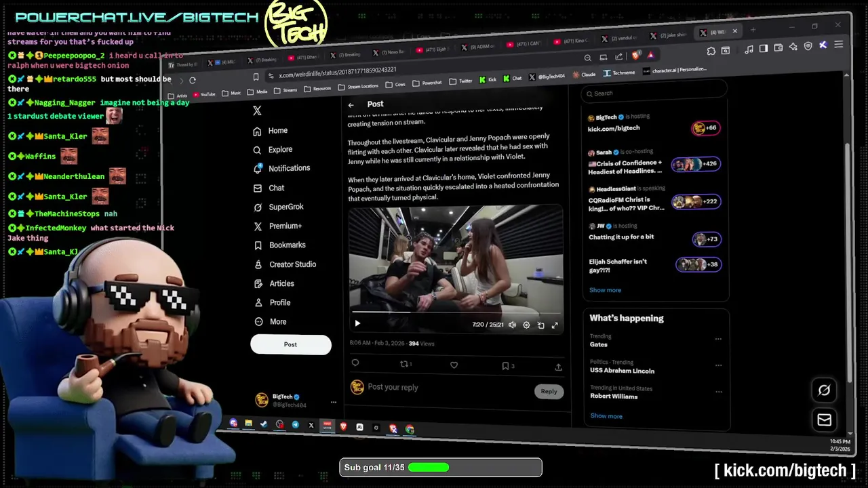This screenshot has width=868, height=488.
Task: Open a new browser tab
Action: (753, 30)
